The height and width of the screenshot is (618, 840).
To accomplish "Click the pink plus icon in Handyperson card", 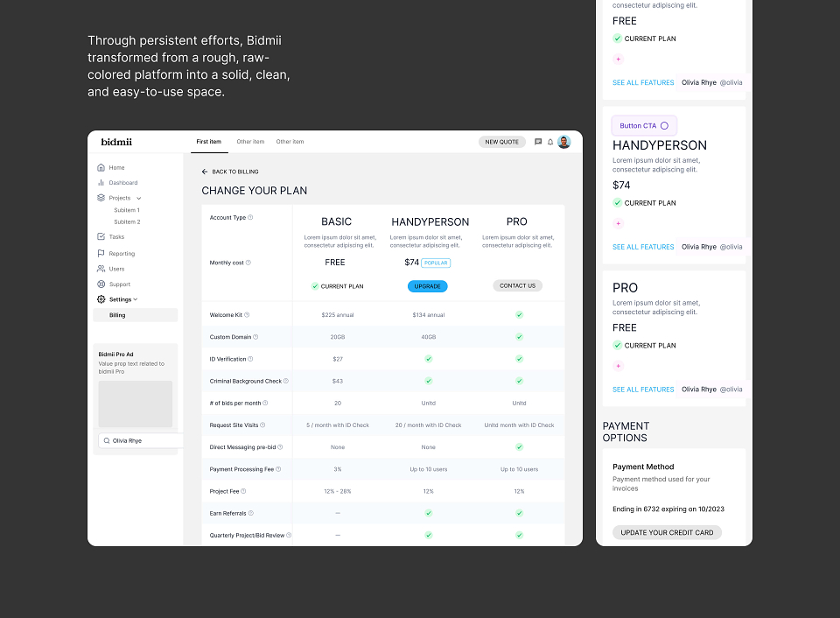I will pyautogui.click(x=619, y=223).
